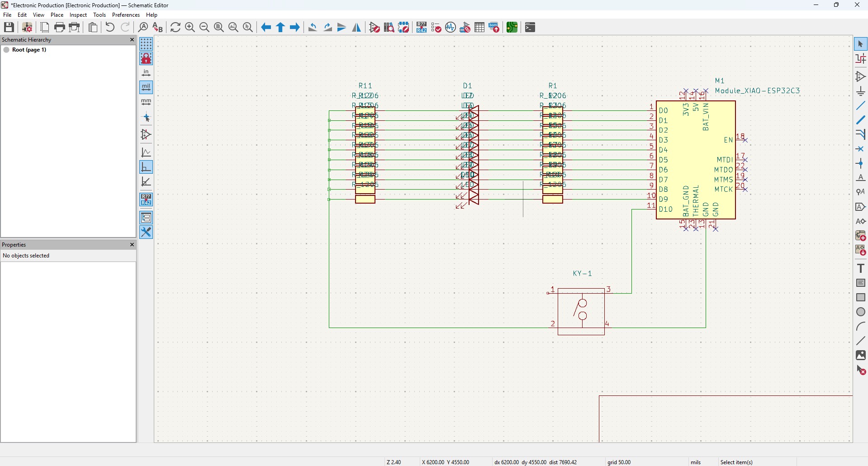Switch units to inches

click(x=146, y=73)
